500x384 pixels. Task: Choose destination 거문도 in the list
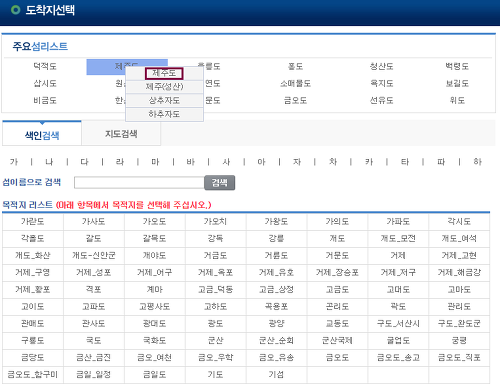pyautogui.click(x=337, y=256)
